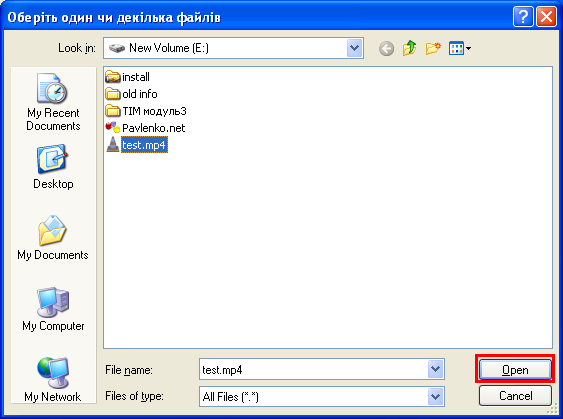Open My Recent Documents in the sidebar
This screenshot has height=419, width=563.
(x=53, y=102)
